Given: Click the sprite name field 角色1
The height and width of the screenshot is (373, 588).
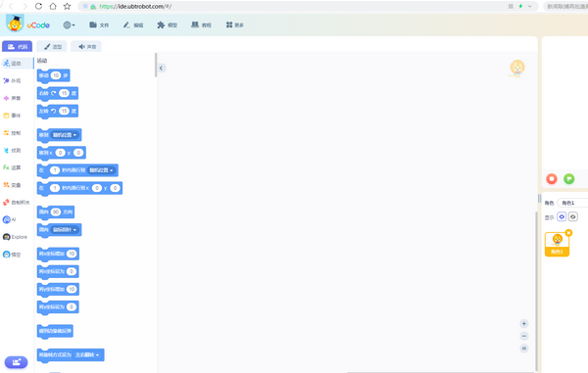Looking at the screenshot, I should click(572, 203).
